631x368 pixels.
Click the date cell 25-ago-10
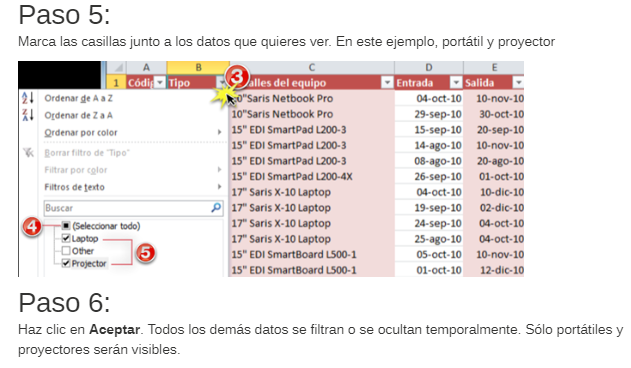coord(429,239)
